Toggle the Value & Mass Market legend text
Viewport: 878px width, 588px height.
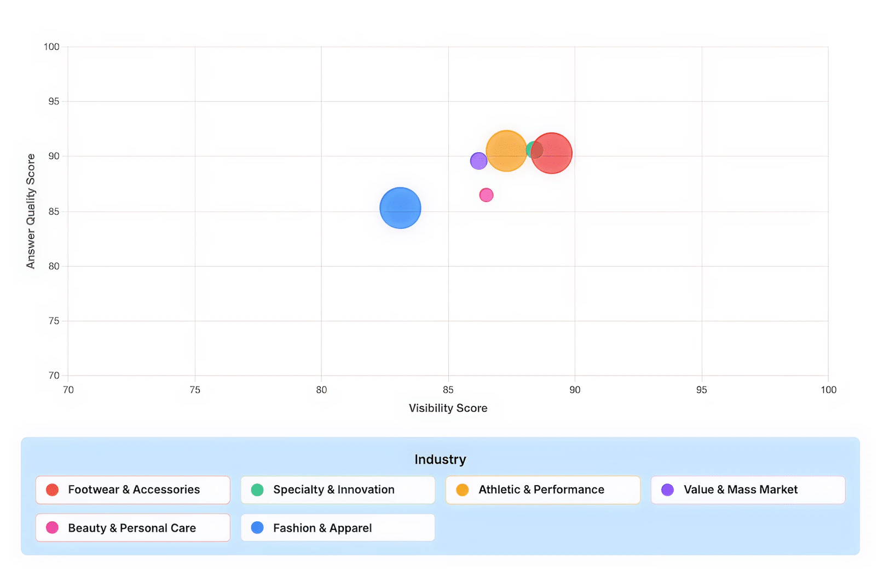pos(740,489)
